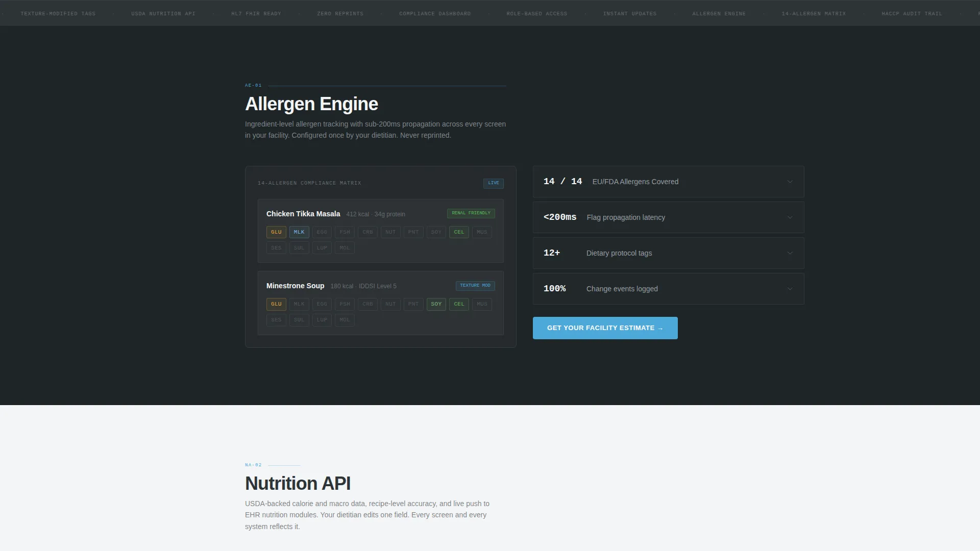This screenshot has height=551, width=980.
Task: Click the '180 kcal · IDDSI Level 5' text
Action: point(363,286)
